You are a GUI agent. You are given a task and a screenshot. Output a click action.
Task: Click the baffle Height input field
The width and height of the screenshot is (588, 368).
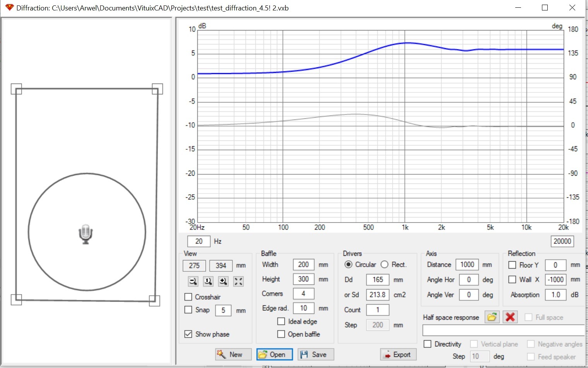303,279
